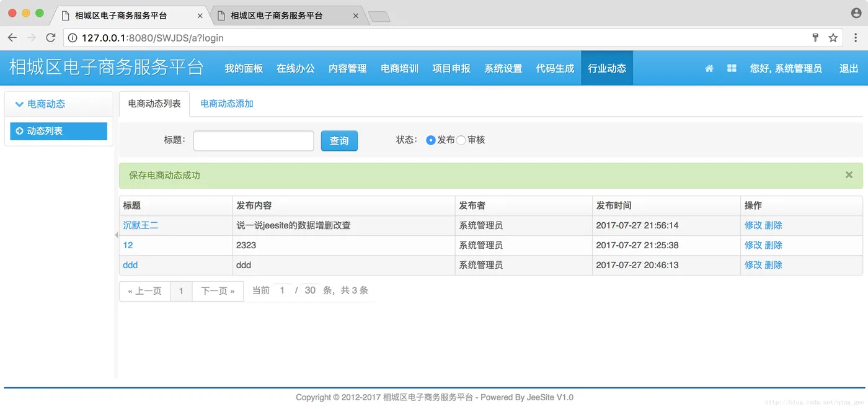Open the 在线办公 menu
The width and height of the screenshot is (868, 409).
[x=296, y=68]
